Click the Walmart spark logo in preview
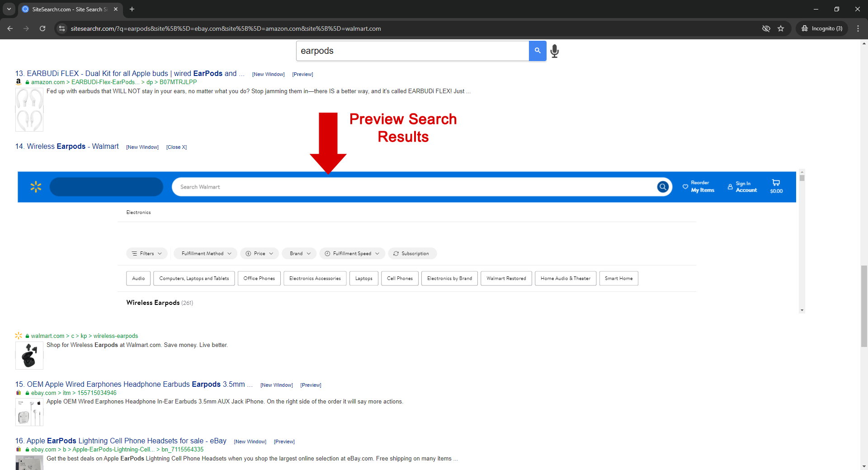The height and width of the screenshot is (470, 868). click(36, 187)
